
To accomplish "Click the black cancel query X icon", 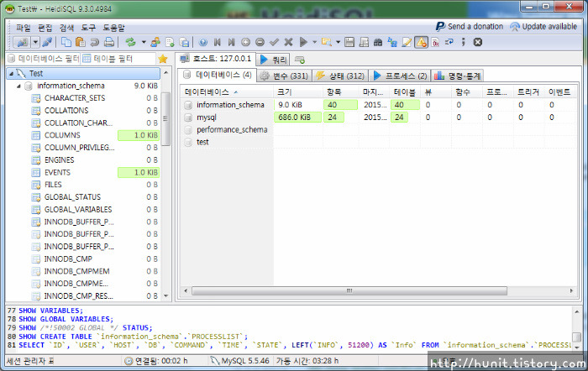I will click(x=477, y=42).
